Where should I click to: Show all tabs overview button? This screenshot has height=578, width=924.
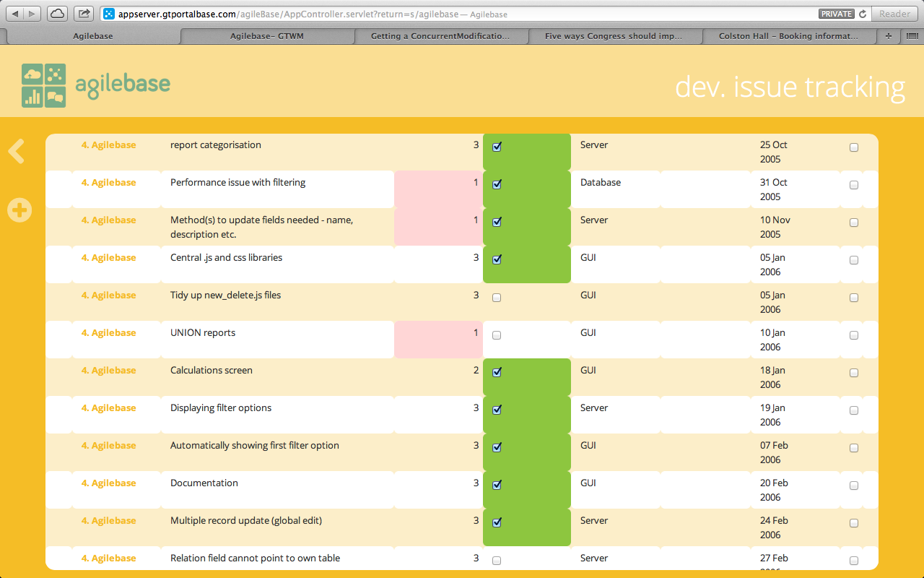(912, 36)
